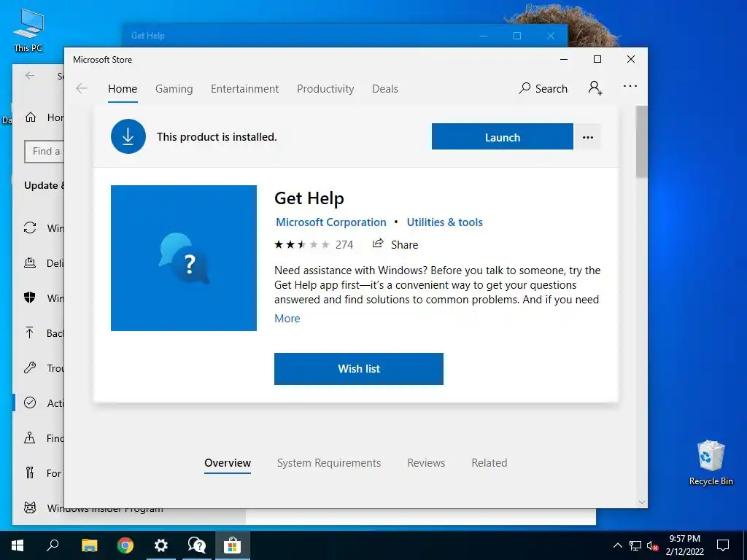Click the download arrow installed icon
747x560 pixels.
point(128,136)
